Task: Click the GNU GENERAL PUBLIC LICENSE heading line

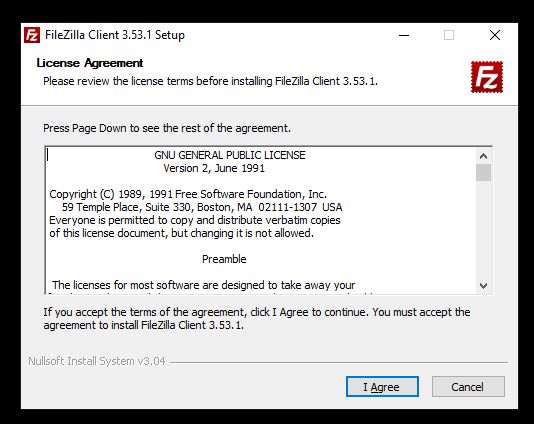Action: tap(230, 155)
